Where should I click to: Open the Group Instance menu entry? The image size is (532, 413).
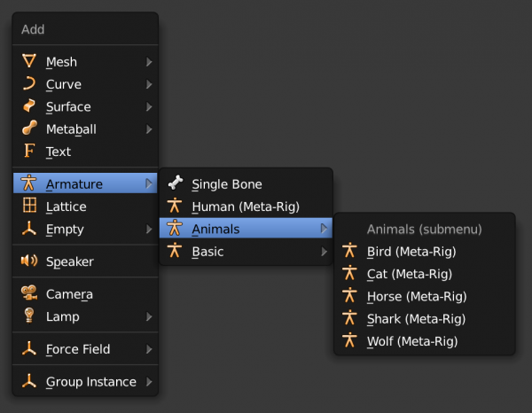[85, 381]
